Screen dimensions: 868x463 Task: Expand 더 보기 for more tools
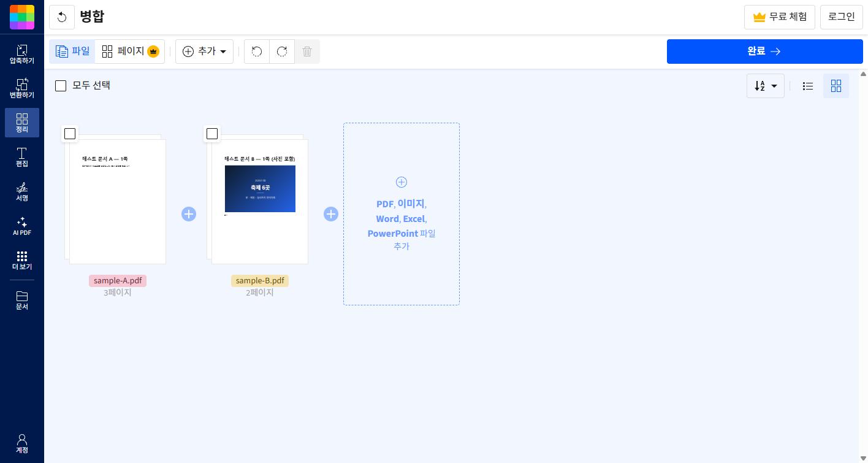point(22,260)
